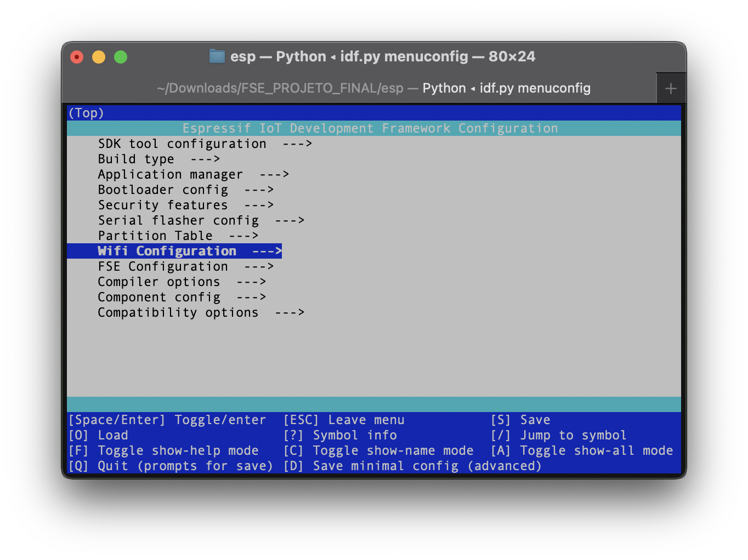This screenshot has width=748, height=560.
Task: Click the folder icon in title bar
Action: [x=217, y=56]
